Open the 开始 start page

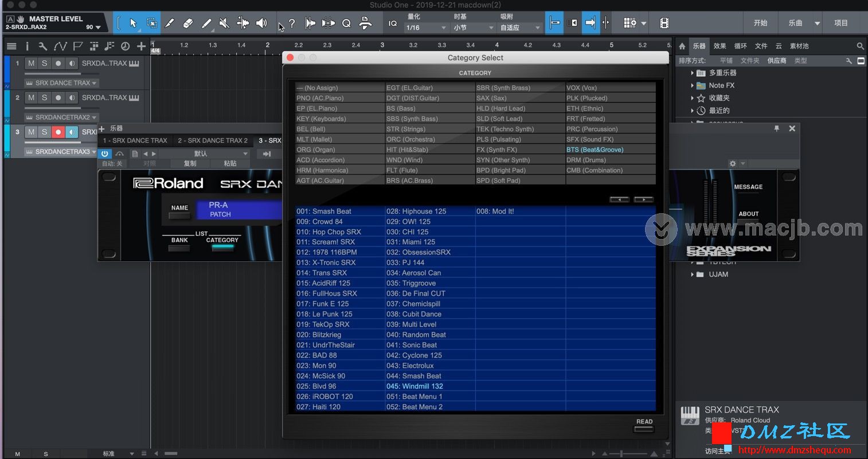click(x=760, y=23)
